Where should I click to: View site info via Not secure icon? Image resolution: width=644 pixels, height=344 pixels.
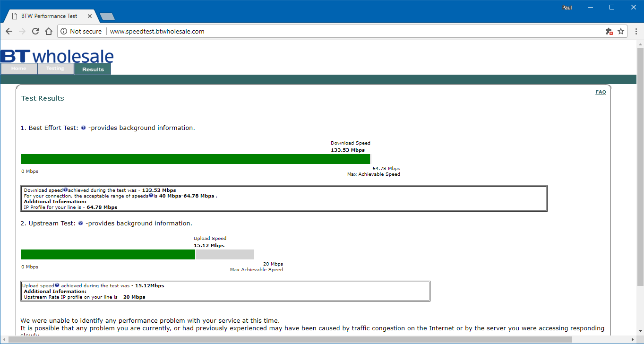click(x=64, y=31)
